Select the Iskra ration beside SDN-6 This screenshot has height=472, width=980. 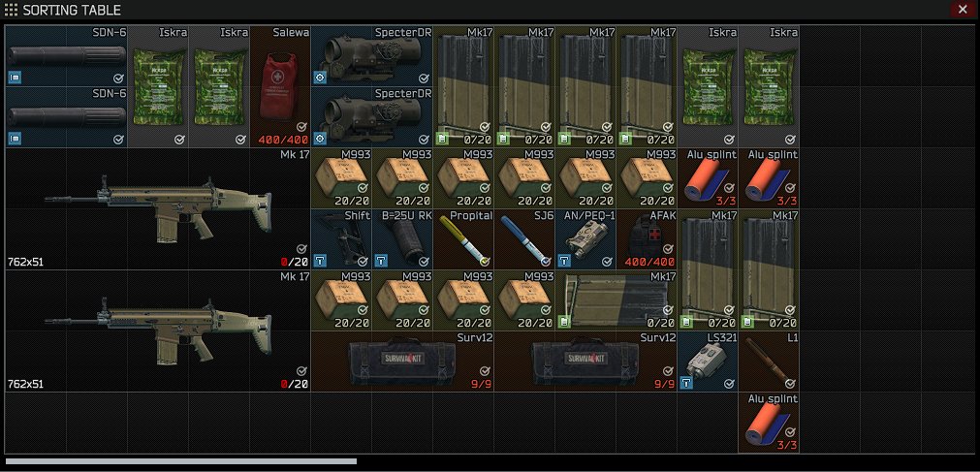158,86
